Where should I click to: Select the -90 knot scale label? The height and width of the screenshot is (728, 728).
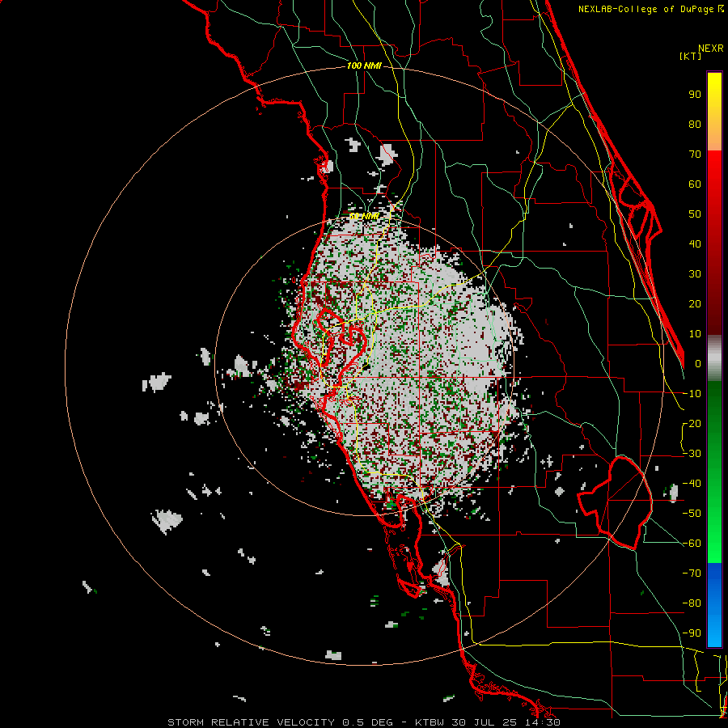[x=692, y=633]
